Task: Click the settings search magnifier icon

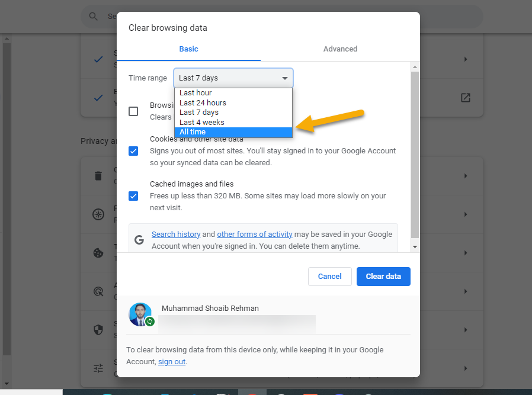Action: [x=93, y=16]
